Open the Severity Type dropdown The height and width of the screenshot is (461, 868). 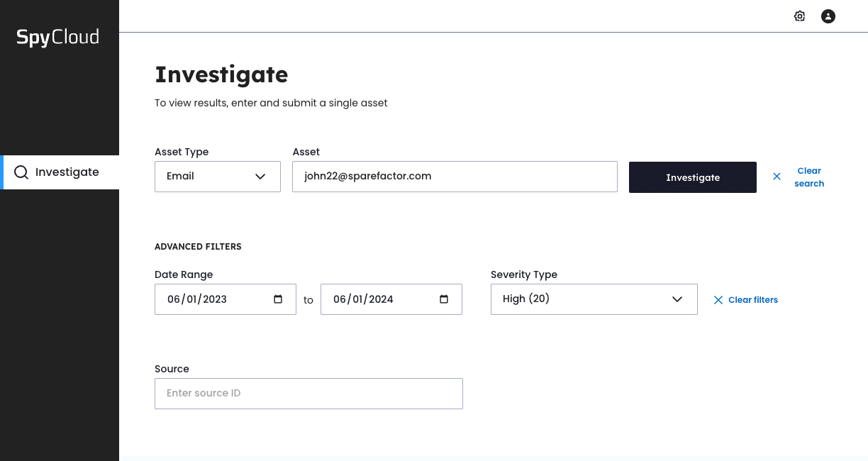coord(594,299)
